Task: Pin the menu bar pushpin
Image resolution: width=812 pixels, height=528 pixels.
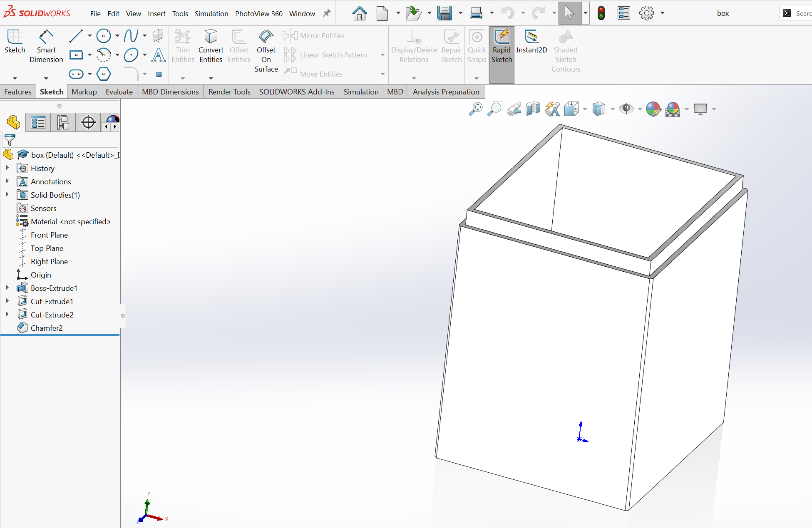Action: [327, 13]
